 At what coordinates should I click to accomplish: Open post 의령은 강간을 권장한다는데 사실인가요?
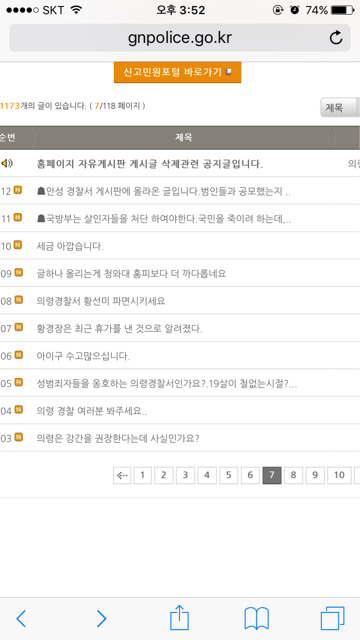118,438
